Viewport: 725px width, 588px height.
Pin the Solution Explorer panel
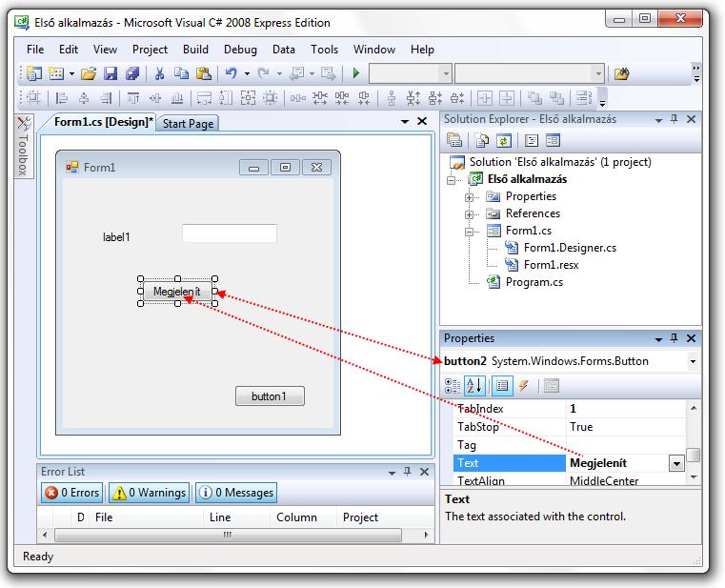[675, 119]
